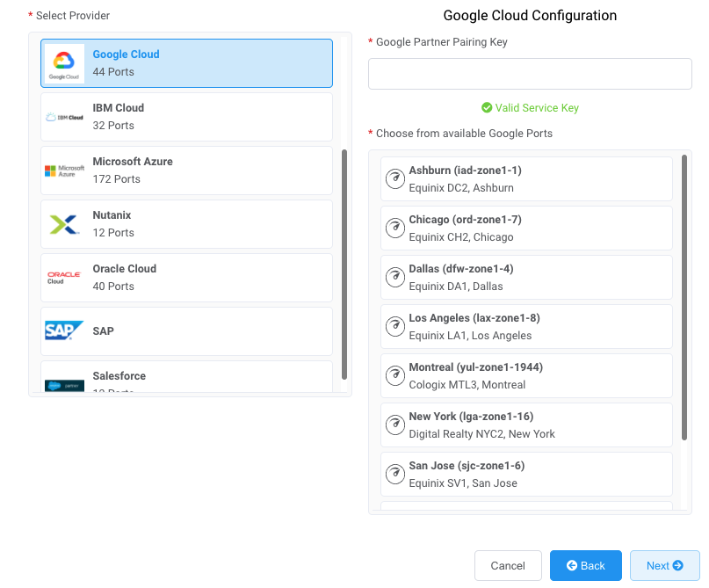709x588 pixels.
Task: Proceed with the Next button
Action: coord(665,565)
